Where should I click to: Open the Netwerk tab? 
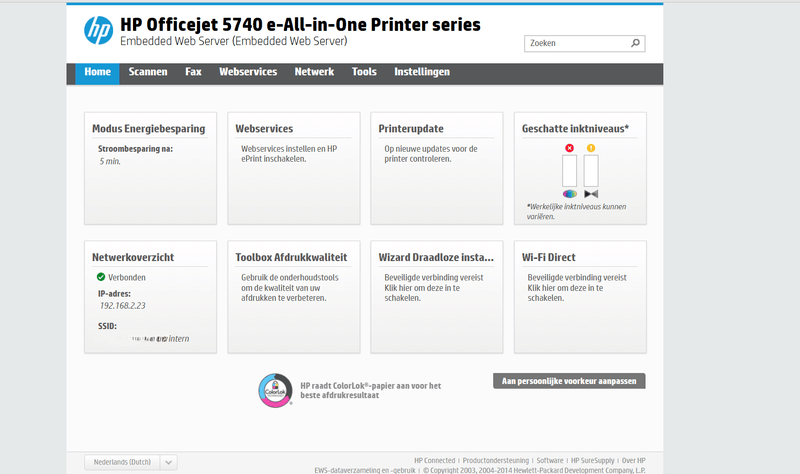(x=314, y=72)
